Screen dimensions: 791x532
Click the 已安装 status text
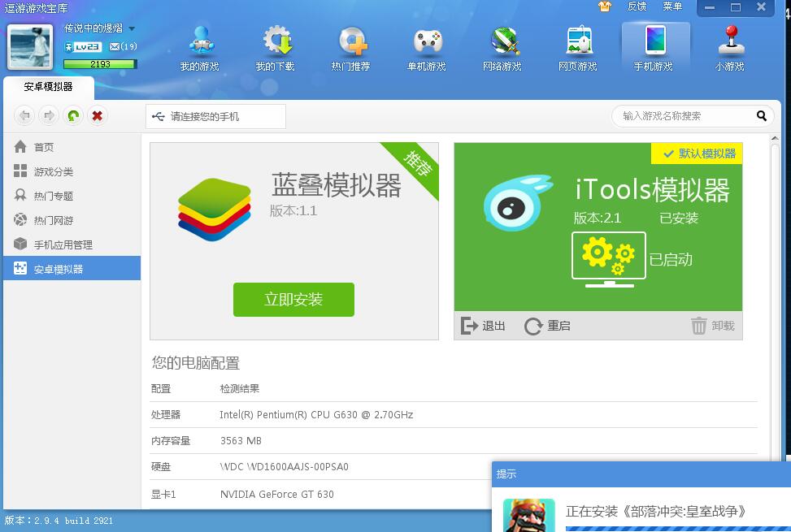click(x=679, y=218)
